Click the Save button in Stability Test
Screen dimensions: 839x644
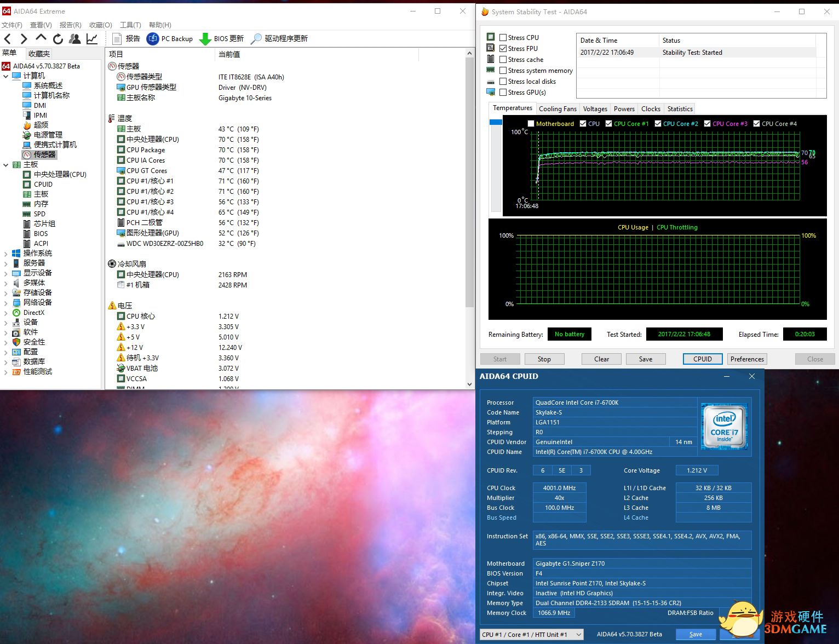(645, 359)
